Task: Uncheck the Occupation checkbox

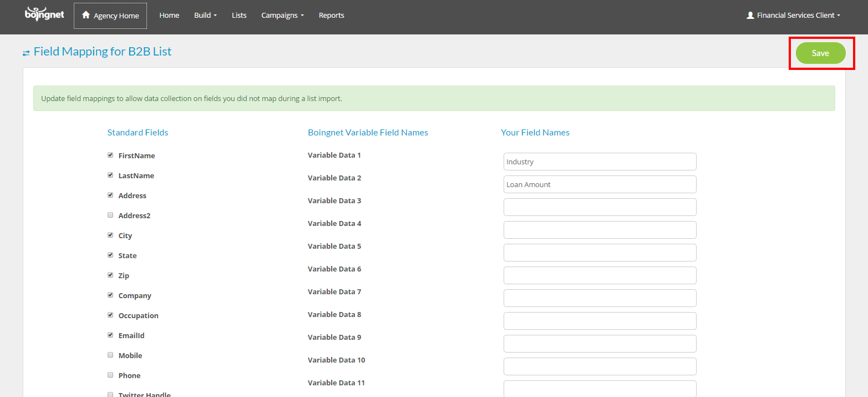Action: coord(110,315)
